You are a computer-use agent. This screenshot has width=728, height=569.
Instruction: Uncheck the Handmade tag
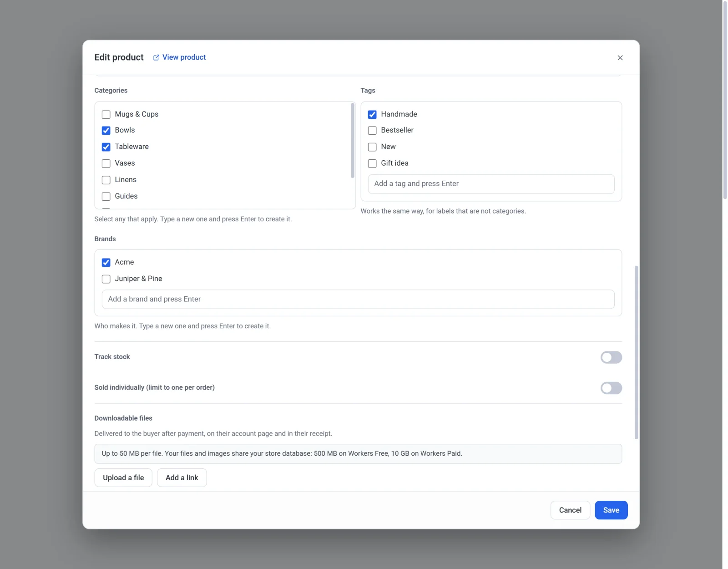point(372,114)
